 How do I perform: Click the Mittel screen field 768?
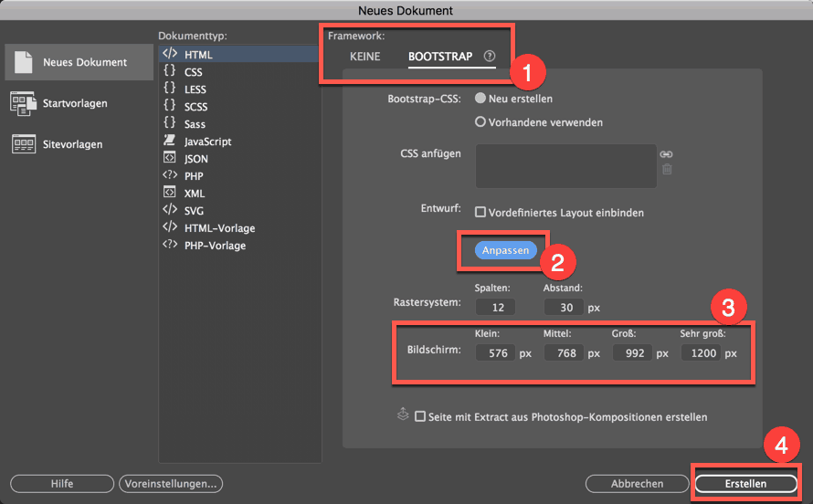point(564,352)
